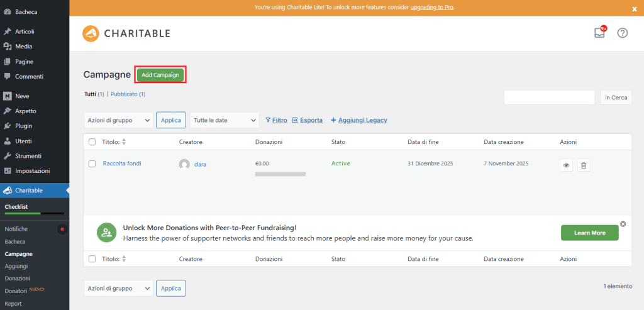Screen dimensions: 644x310
Task: Tick the select-all checkbox in table header
Action: (92, 142)
